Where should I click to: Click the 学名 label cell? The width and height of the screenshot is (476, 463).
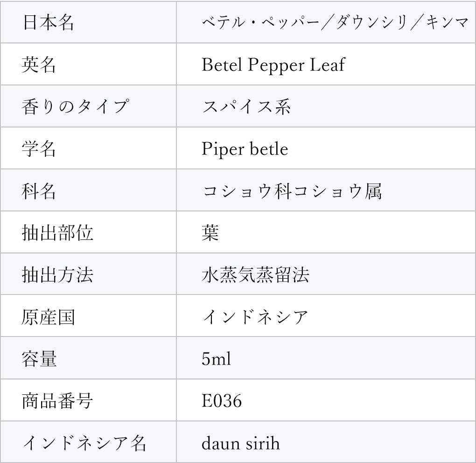pos(39,148)
